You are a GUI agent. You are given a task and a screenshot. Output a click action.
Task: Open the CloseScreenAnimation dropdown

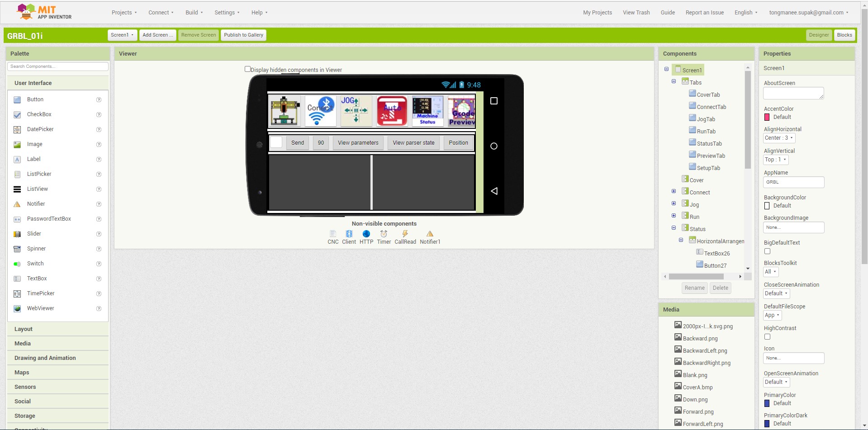coord(776,293)
